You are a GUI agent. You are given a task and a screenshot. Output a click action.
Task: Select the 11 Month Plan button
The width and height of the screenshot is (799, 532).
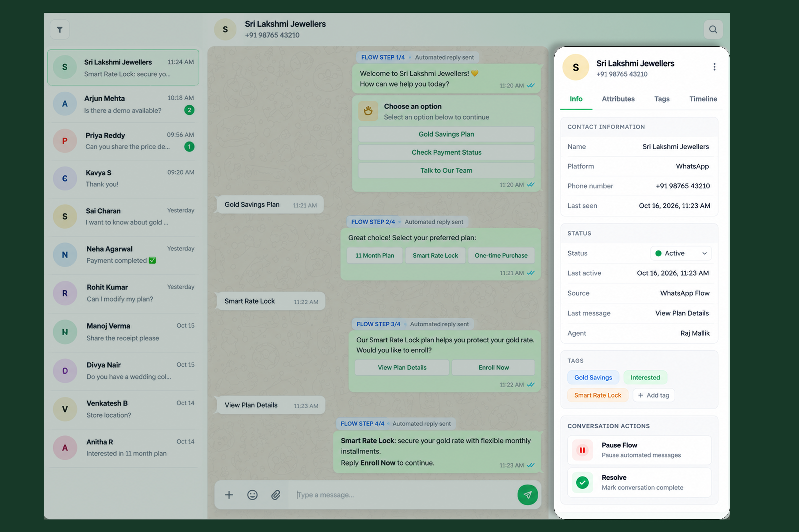(374, 255)
